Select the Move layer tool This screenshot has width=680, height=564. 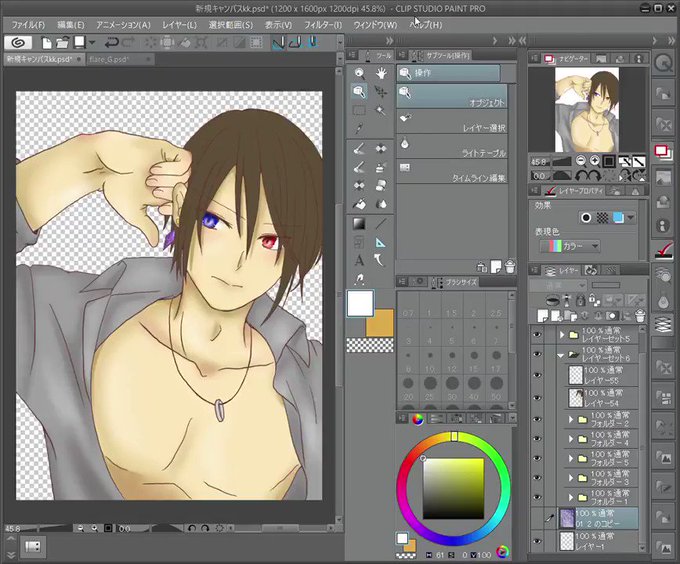(381, 91)
